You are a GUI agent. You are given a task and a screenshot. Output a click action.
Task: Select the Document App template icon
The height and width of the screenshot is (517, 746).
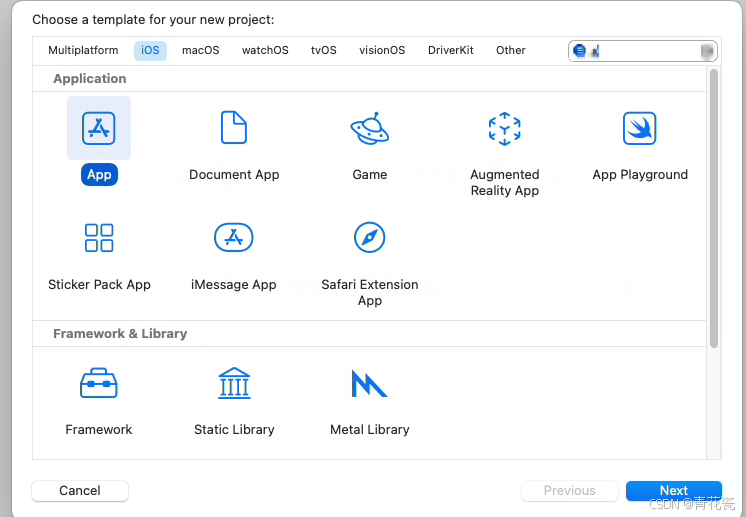[234, 127]
